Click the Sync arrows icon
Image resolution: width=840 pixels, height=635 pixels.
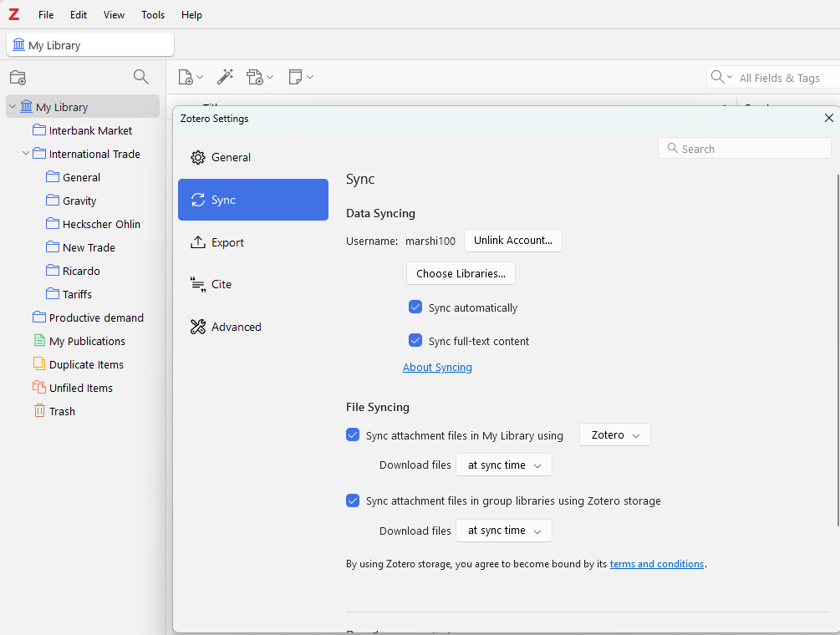coord(198,200)
